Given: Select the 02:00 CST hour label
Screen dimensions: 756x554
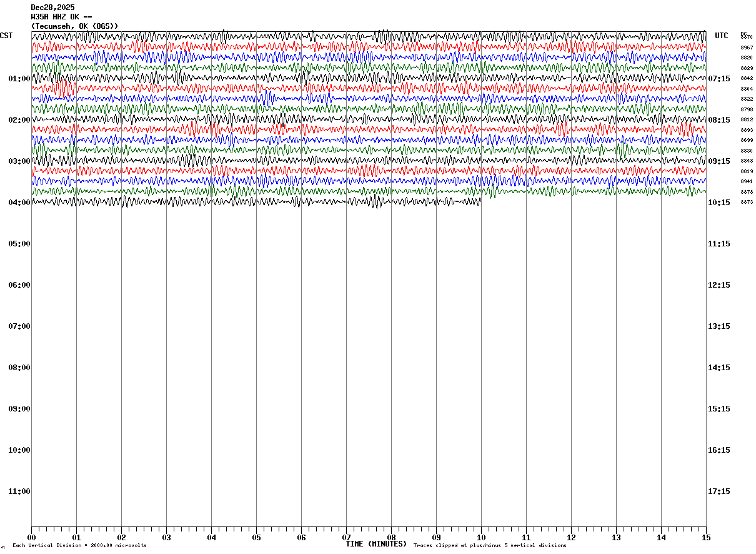Looking at the screenshot, I should (x=19, y=120).
